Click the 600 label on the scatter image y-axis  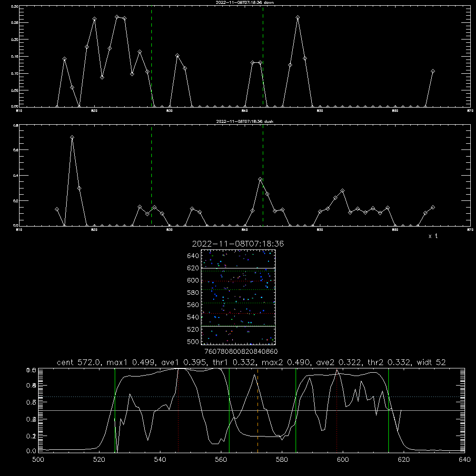193,280
